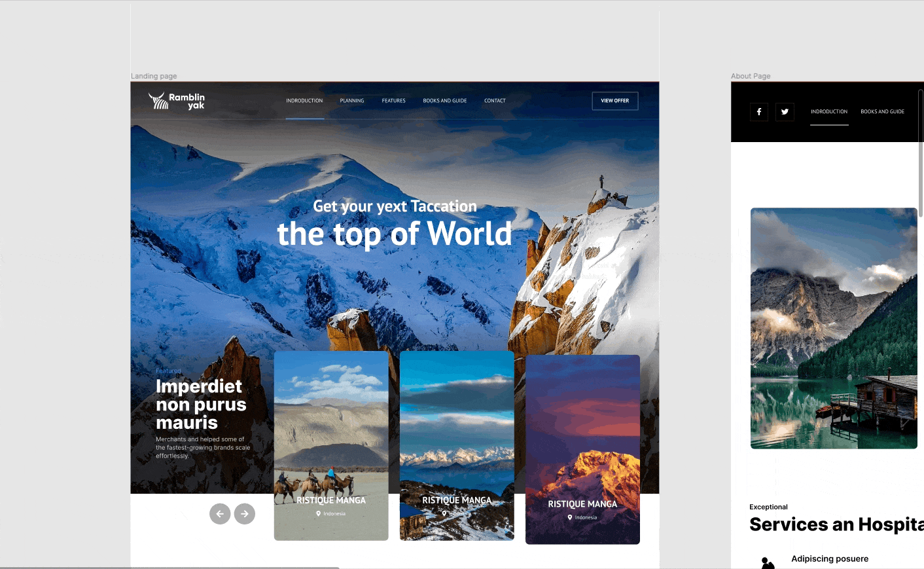Click the Ramblin yak logo
The width and height of the screenshot is (924, 569).
pyautogui.click(x=177, y=101)
